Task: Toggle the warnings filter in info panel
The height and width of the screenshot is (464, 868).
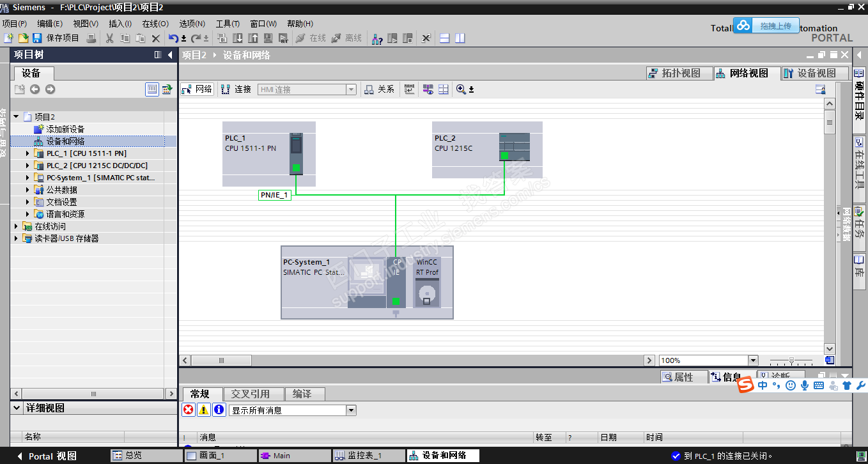Action: click(203, 410)
